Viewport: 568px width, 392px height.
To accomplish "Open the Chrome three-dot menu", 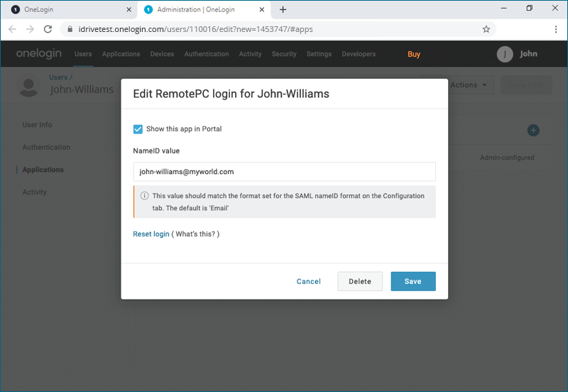I will [555, 29].
